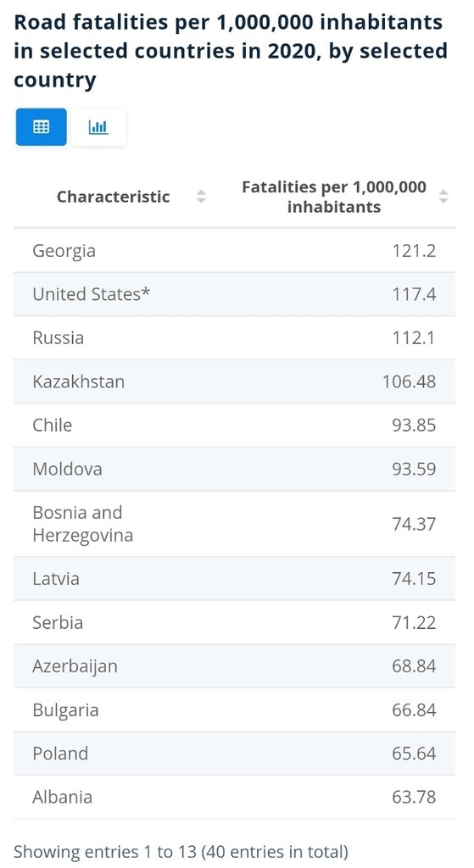Viewport: 474px width, 868px height.
Task: Select the Serbia row
Action: click(x=234, y=622)
